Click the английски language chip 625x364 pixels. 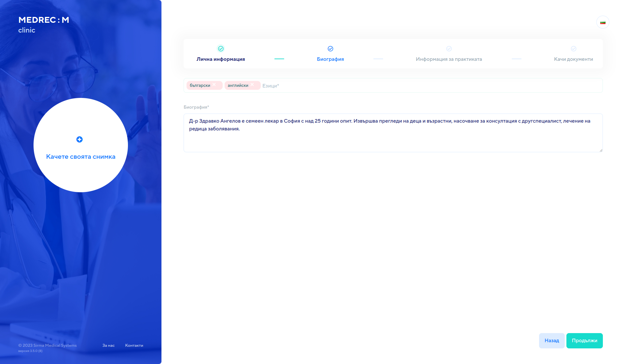[243, 86]
